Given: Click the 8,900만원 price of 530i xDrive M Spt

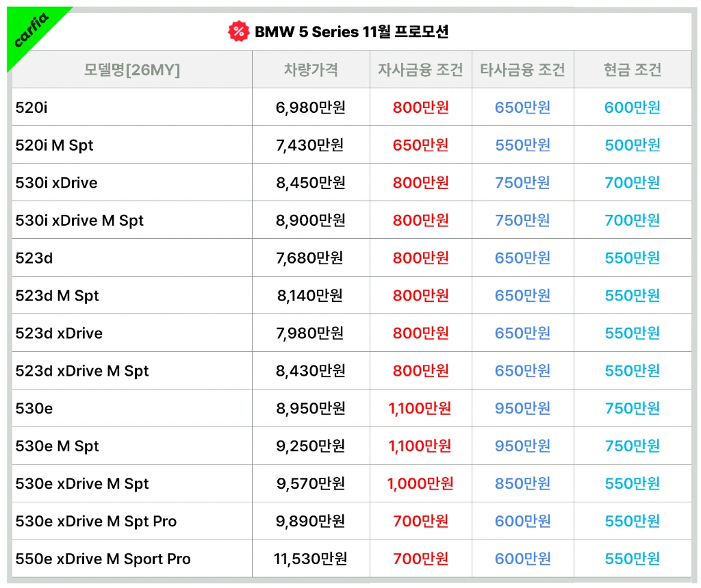Looking at the screenshot, I should pyautogui.click(x=311, y=220).
